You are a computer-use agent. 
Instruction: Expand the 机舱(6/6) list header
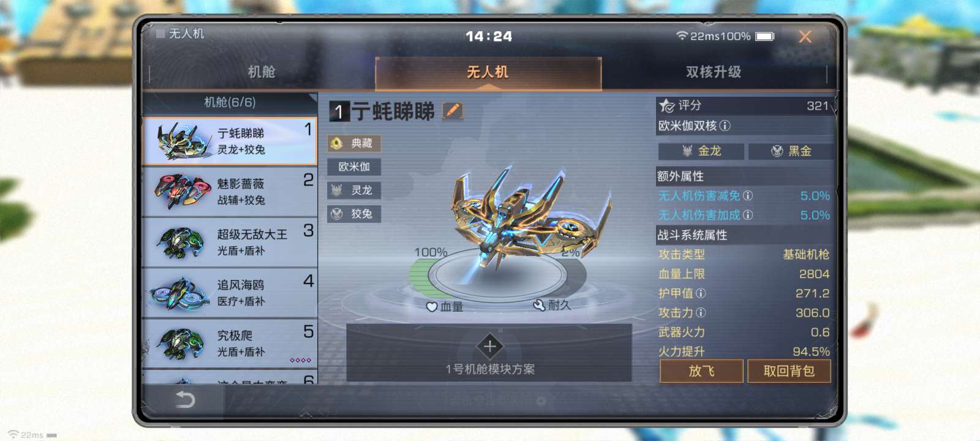(x=230, y=102)
